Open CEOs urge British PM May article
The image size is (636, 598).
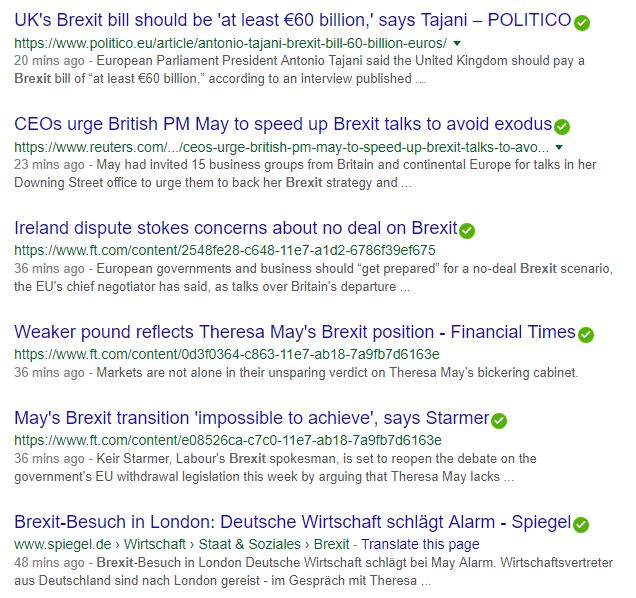tap(283, 124)
